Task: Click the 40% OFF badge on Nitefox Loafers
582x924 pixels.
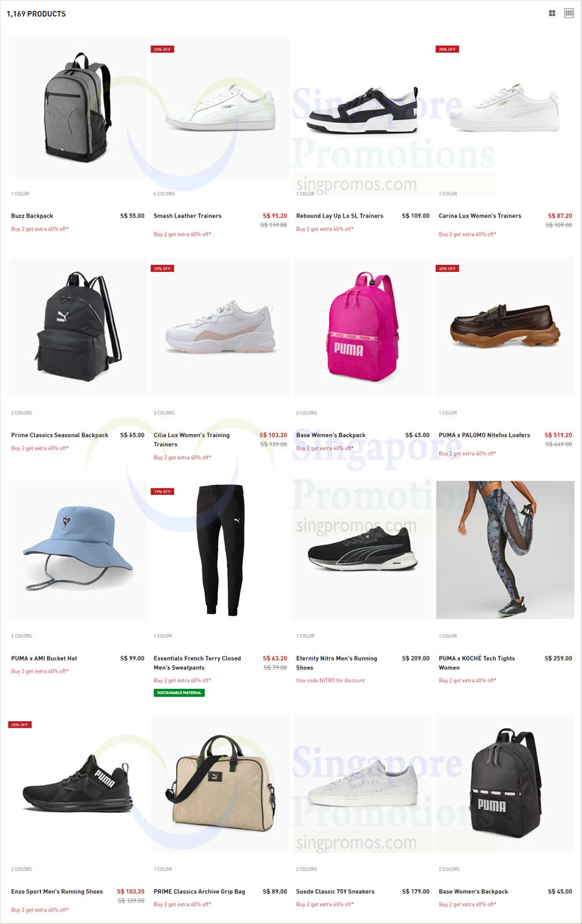Action: coord(447,268)
